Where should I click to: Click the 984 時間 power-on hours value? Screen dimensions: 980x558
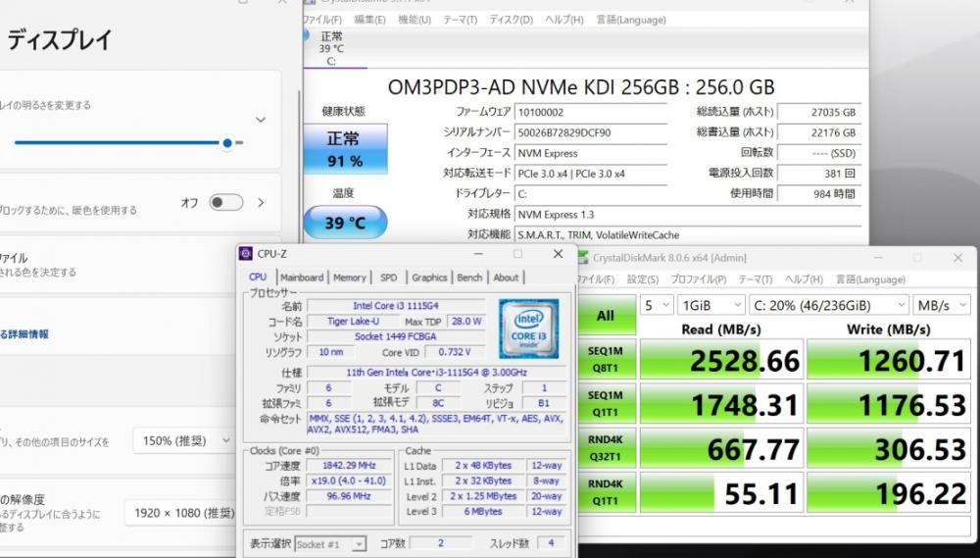click(819, 194)
